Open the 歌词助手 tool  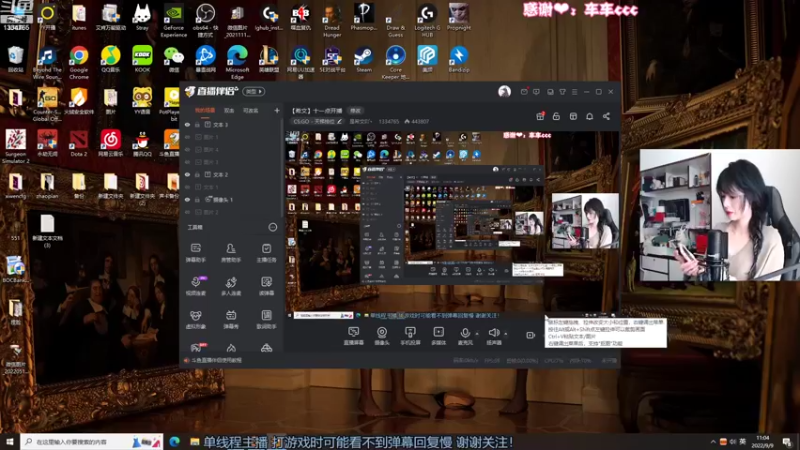click(x=266, y=319)
